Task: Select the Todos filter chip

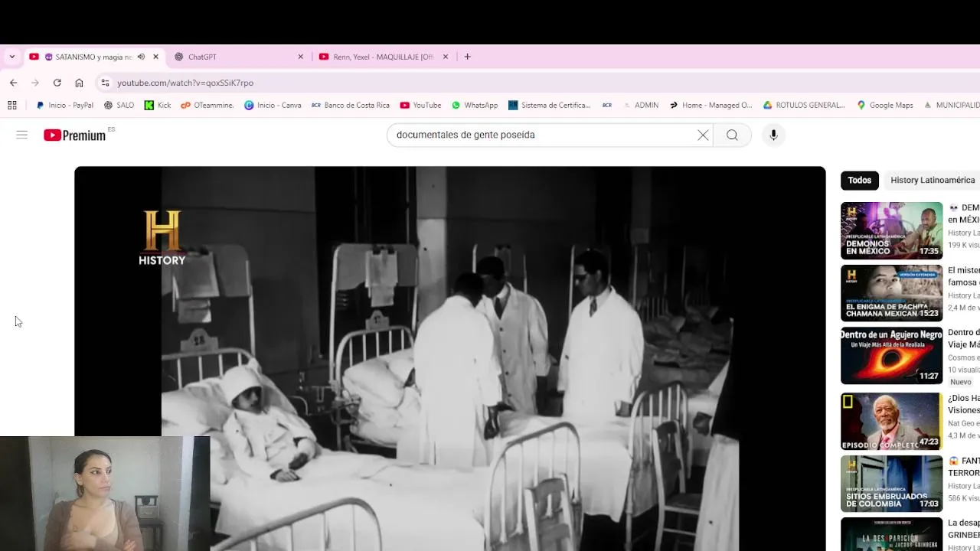Action: pyautogui.click(x=859, y=181)
